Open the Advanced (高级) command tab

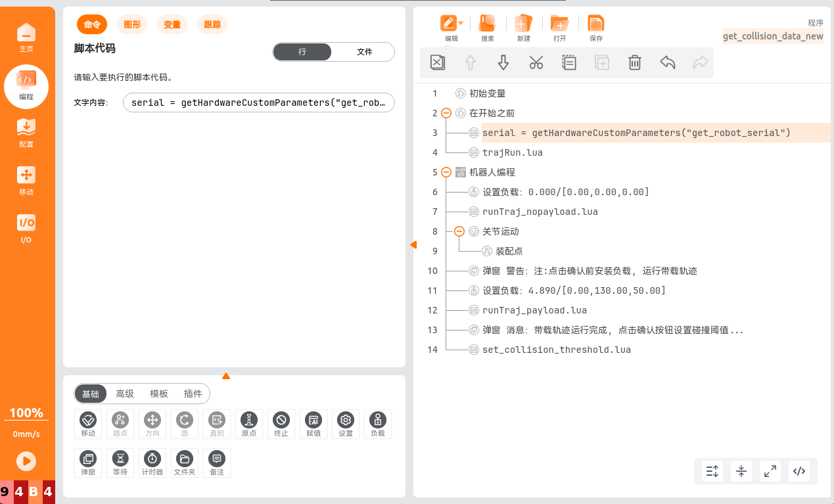coord(125,394)
